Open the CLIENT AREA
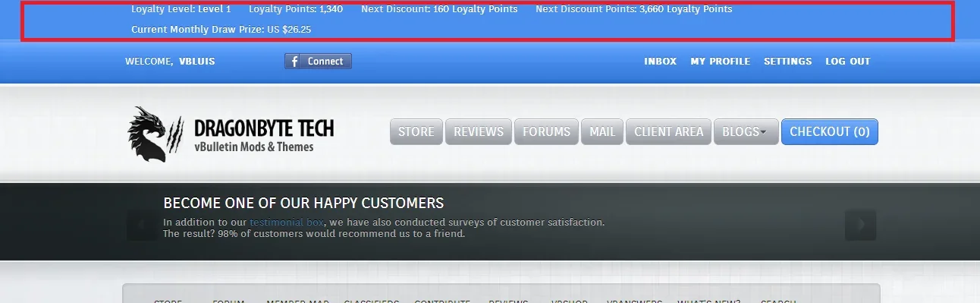This screenshot has height=303, width=980. (x=668, y=131)
